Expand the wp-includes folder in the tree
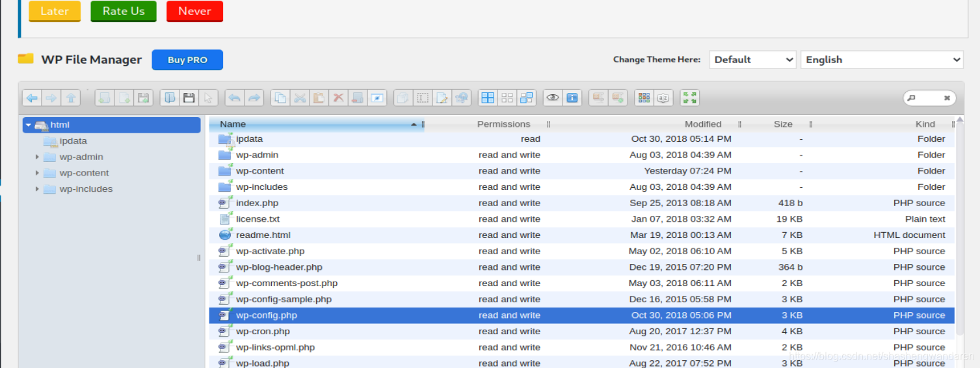980x368 pixels. pyautogui.click(x=38, y=189)
